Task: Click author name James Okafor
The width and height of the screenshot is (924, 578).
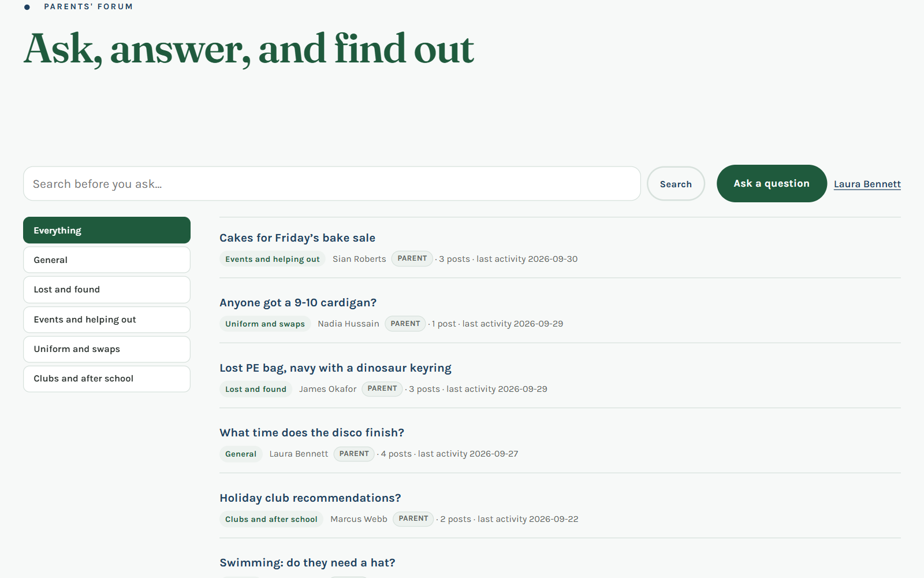Action: 328,389
